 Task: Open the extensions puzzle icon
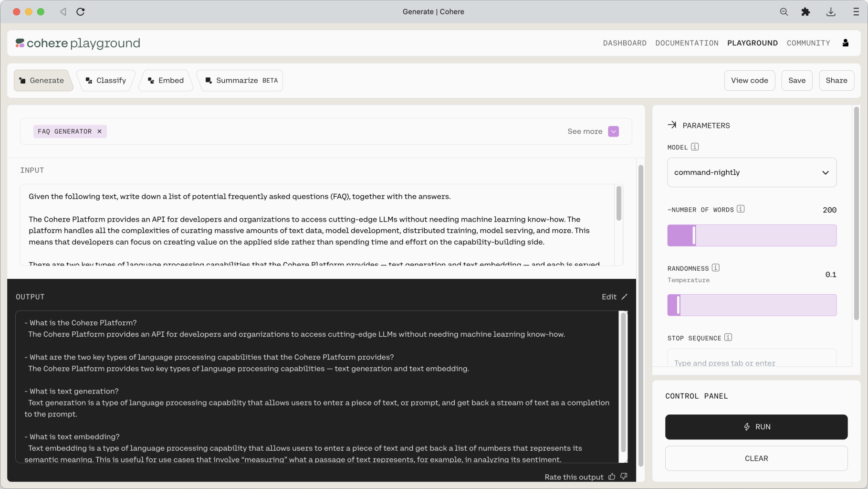[805, 11]
